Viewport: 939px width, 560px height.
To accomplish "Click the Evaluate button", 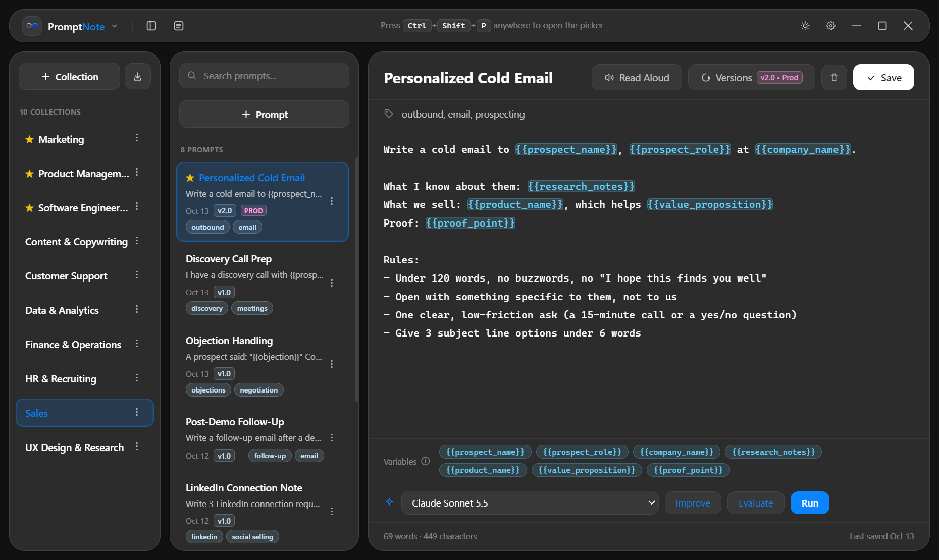I will pyautogui.click(x=756, y=503).
